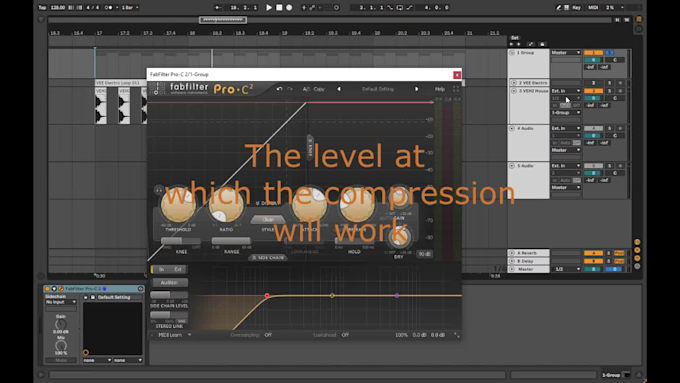Open the Sidechain No Input dropdown
This screenshot has width=680, height=383.
pos(61,302)
